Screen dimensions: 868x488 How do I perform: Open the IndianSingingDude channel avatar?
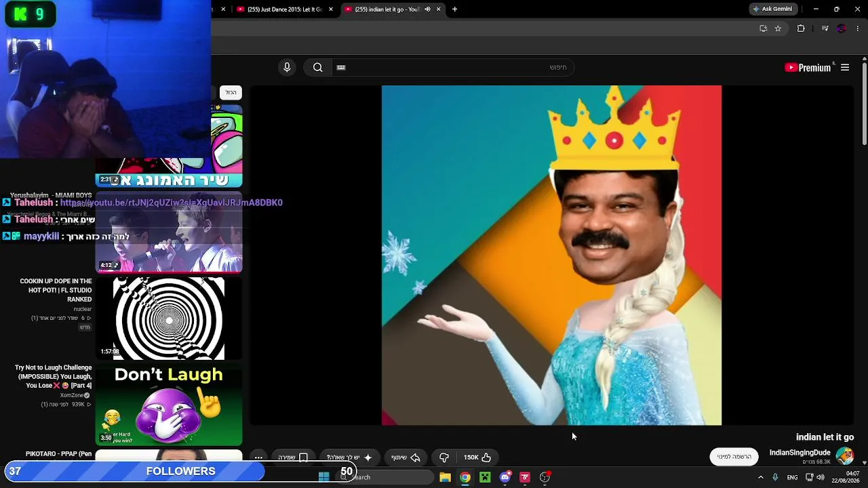pyautogui.click(x=844, y=456)
